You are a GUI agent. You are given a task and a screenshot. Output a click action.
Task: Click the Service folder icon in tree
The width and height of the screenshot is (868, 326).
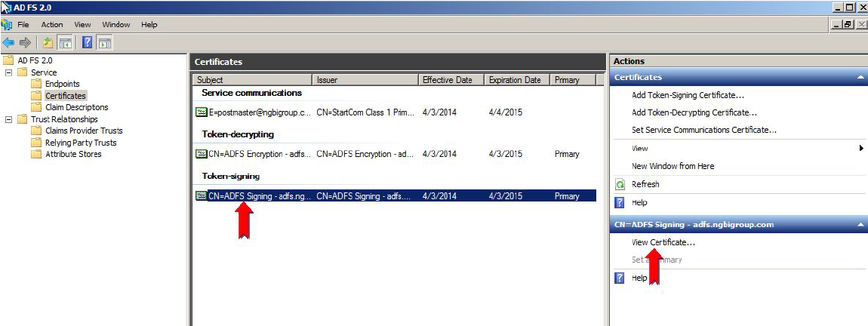pos(22,72)
